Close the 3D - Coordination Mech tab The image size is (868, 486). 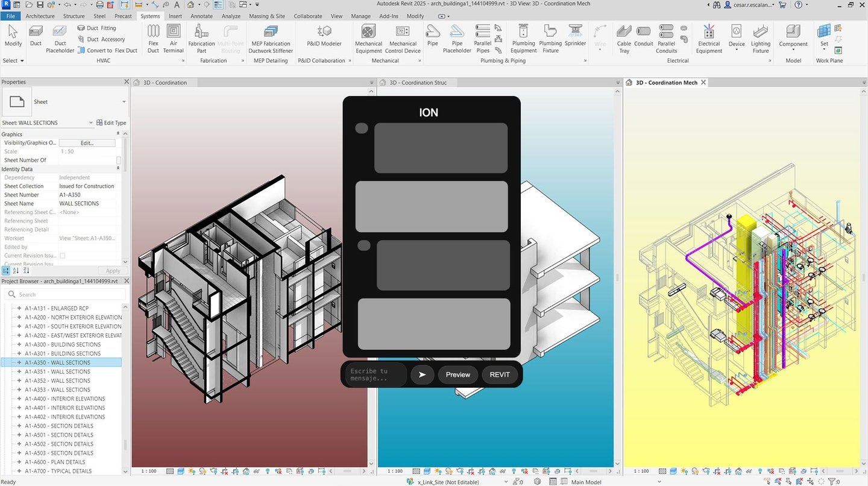[703, 83]
